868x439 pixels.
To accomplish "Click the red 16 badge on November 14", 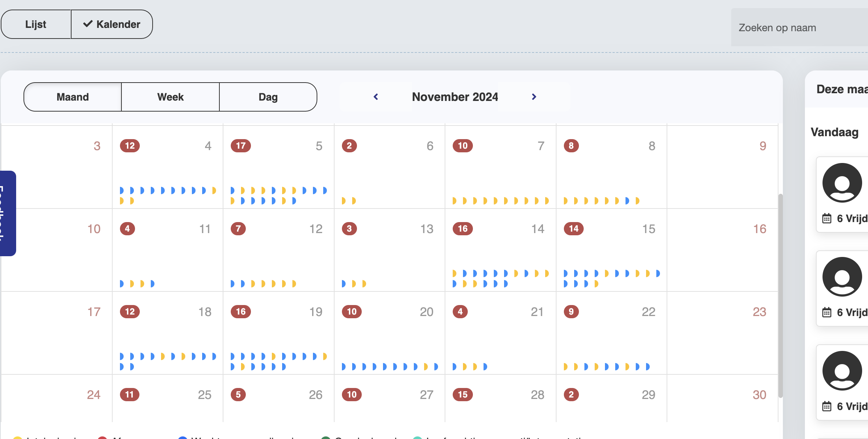I will click(463, 229).
